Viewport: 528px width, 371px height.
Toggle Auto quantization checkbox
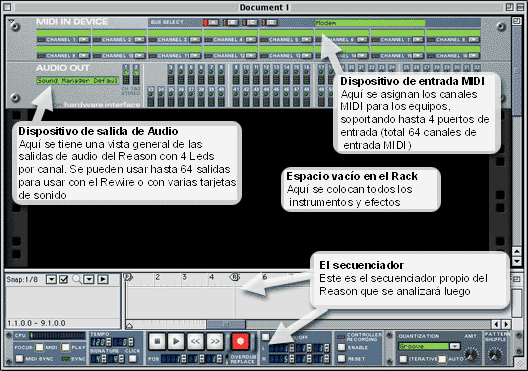point(442,359)
